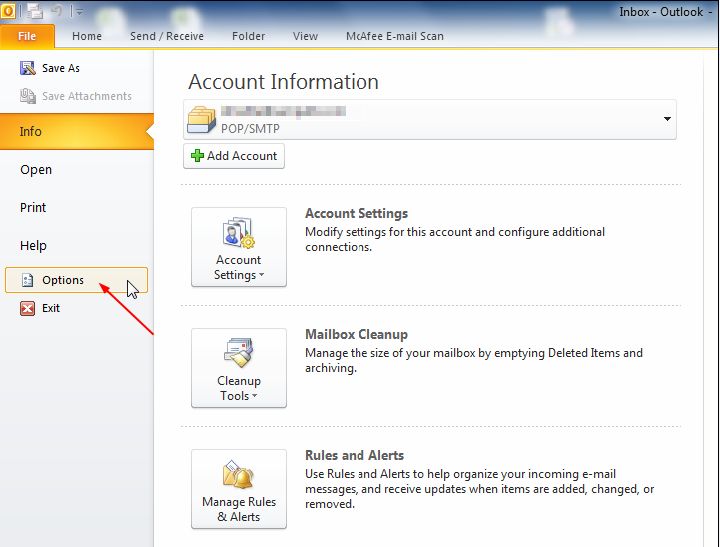Open the Folder ribbon tab
The image size is (720, 547).
click(x=248, y=36)
